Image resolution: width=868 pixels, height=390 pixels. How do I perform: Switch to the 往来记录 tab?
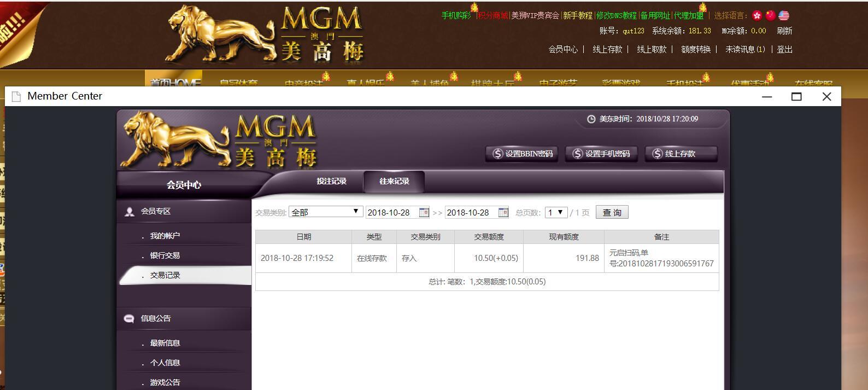(394, 181)
